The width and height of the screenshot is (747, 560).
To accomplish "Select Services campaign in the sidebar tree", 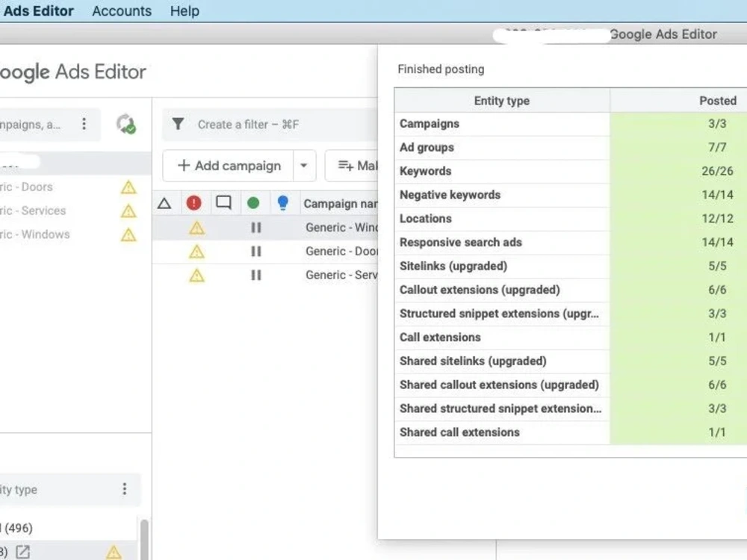I will [x=33, y=211].
